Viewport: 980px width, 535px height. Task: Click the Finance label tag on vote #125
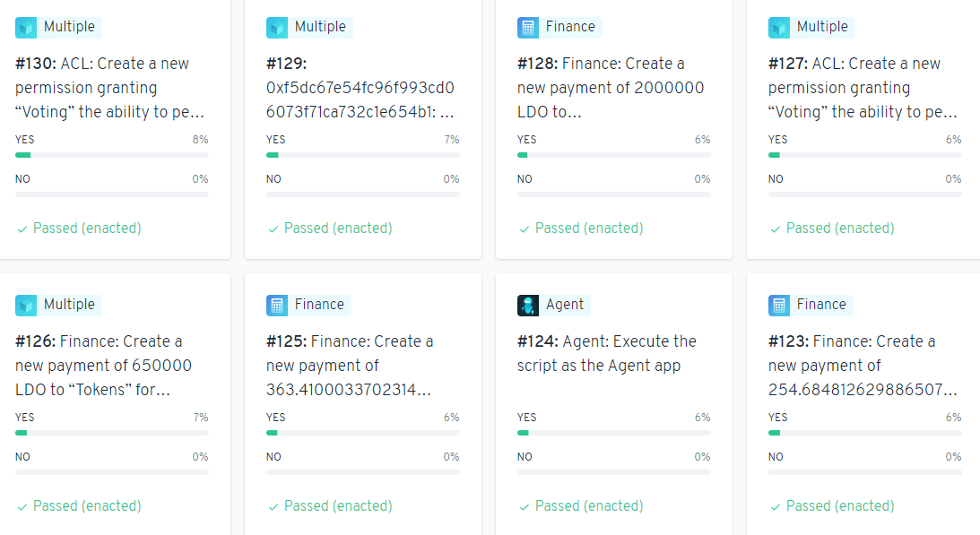319,305
